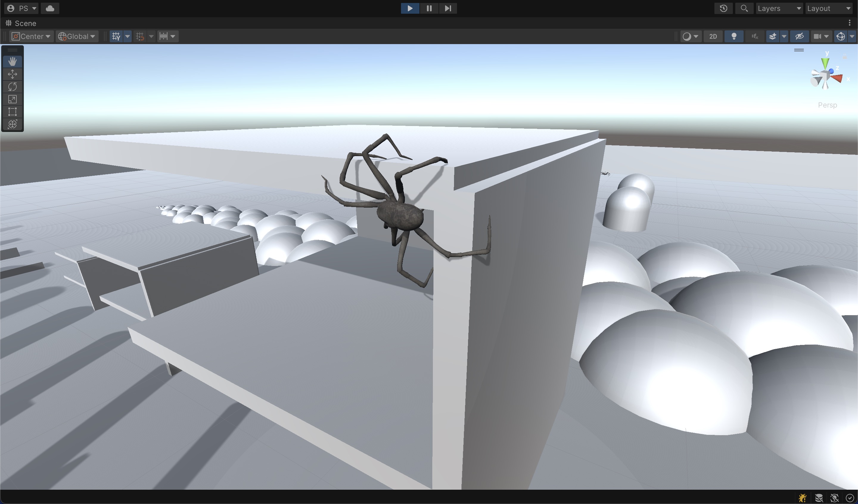The image size is (858, 504).
Task: Open Scene view three-dot options menu
Action: click(x=849, y=23)
